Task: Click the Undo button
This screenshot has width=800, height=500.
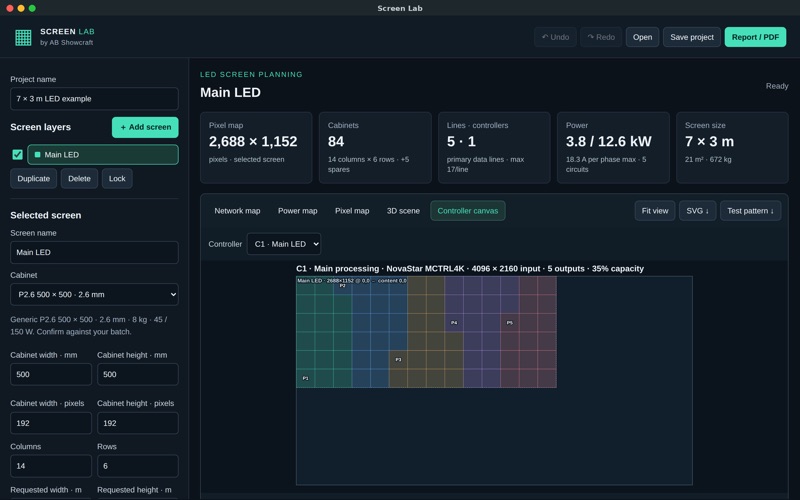Action: [x=555, y=37]
